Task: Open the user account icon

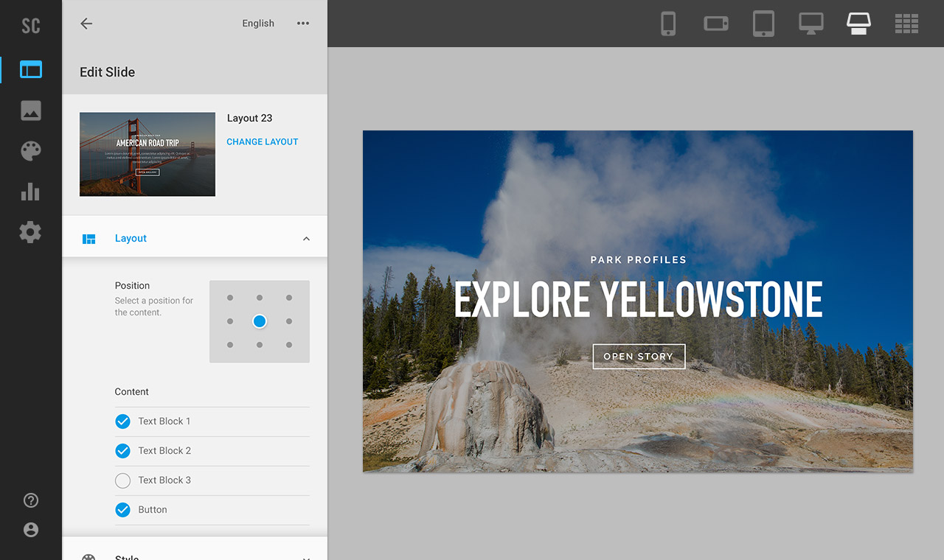Action: tap(31, 530)
